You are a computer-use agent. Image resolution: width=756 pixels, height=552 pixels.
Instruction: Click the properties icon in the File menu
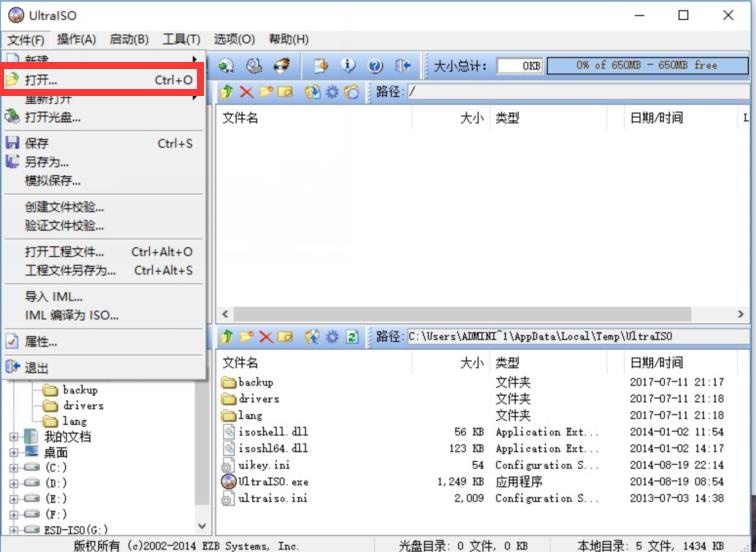[13, 341]
